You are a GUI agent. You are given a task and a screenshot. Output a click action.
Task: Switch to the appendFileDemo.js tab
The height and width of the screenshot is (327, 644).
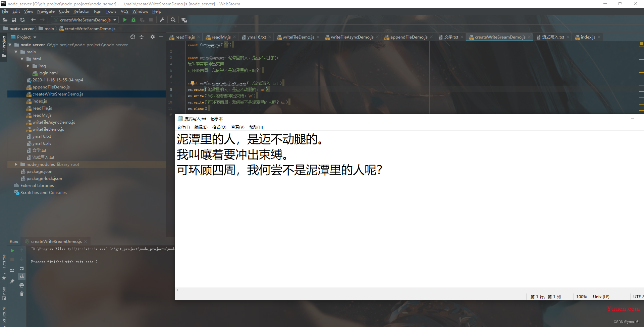tap(409, 37)
